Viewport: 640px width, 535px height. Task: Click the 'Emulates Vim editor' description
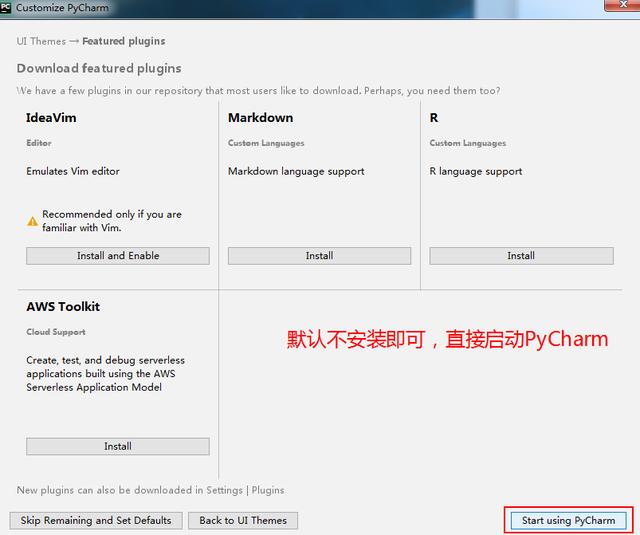tap(73, 171)
